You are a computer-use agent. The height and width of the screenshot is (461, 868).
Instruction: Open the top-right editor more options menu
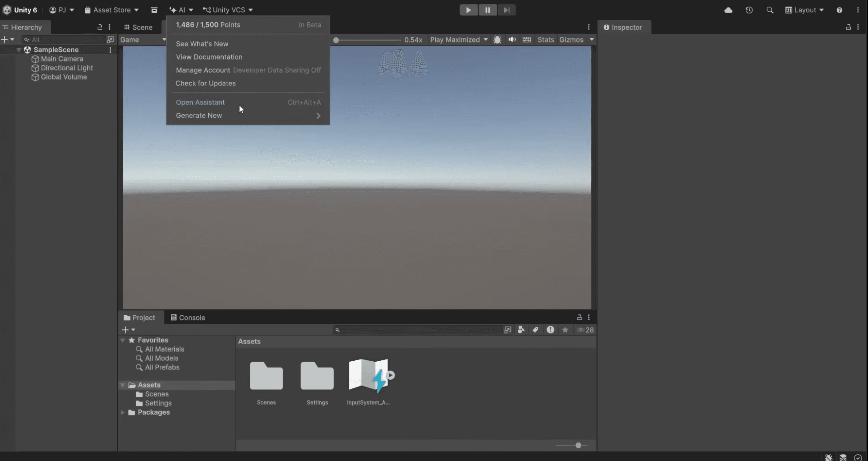[x=858, y=10]
